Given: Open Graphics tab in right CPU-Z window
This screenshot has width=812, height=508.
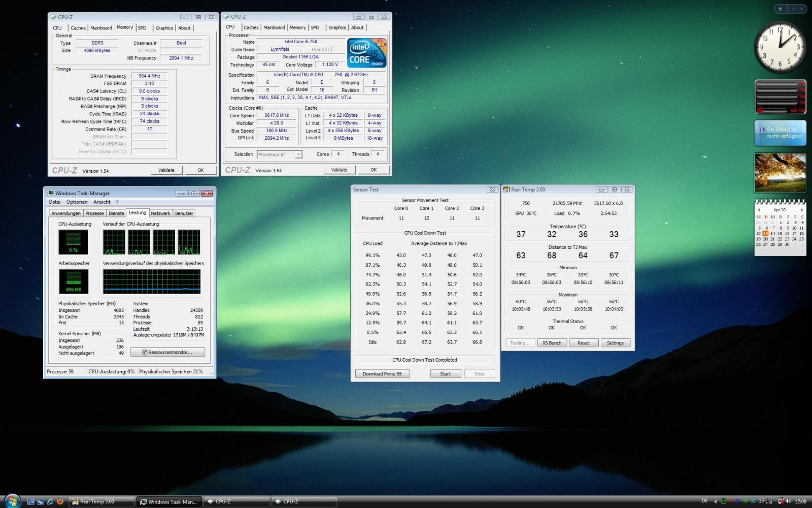Looking at the screenshot, I should tap(337, 27).
